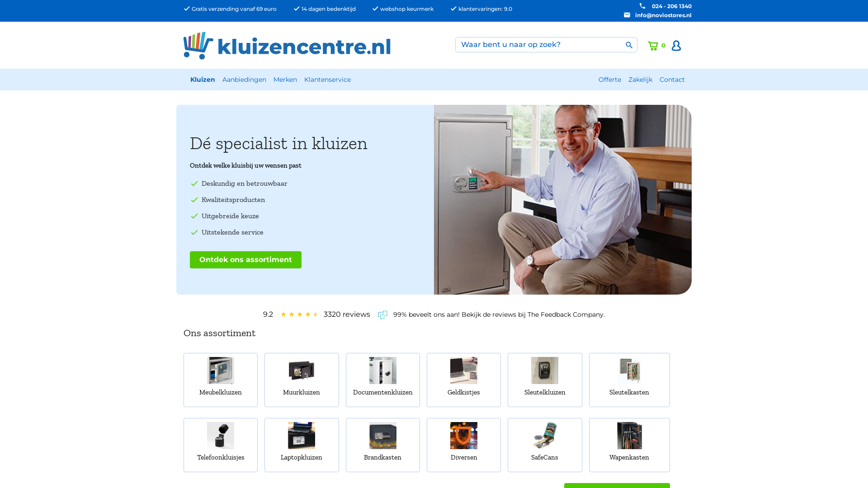The width and height of the screenshot is (868, 488).
Task: Click the info@noviostores.nl email link
Action: pos(663,15)
